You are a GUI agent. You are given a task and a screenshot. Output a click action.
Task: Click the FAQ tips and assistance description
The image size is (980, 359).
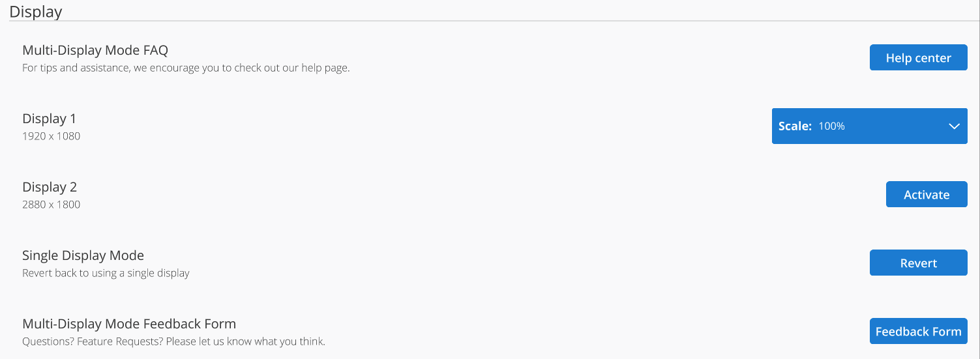click(x=186, y=68)
